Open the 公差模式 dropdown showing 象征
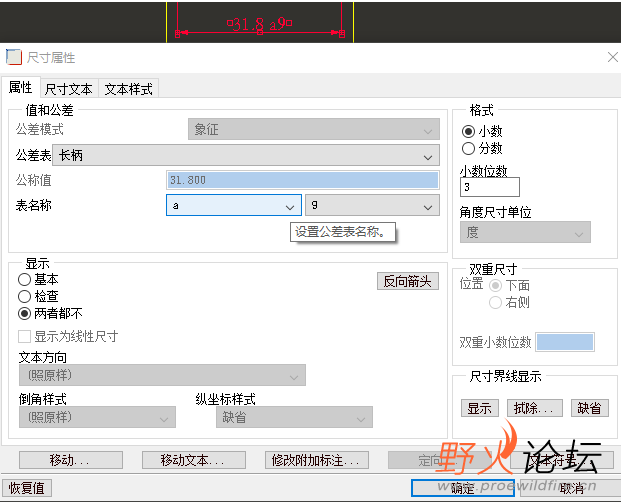The height and width of the screenshot is (502, 621). click(x=314, y=129)
